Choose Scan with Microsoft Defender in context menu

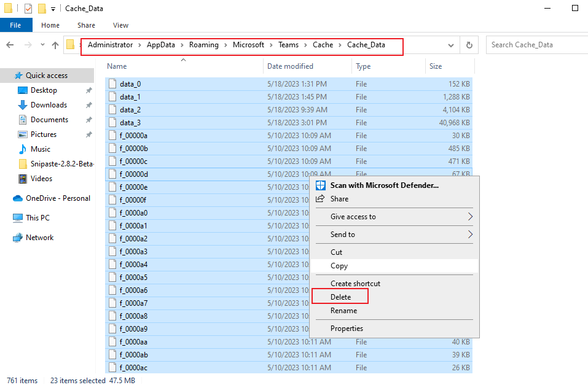[394, 185]
